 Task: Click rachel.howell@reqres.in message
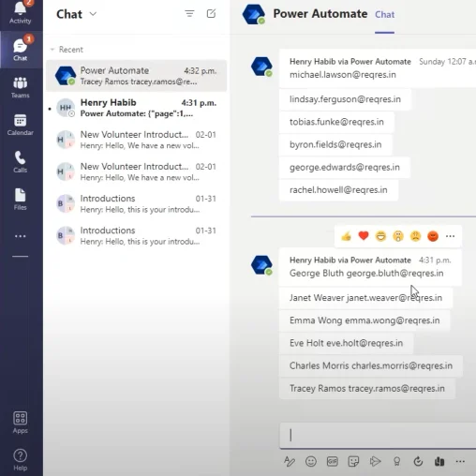[x=338, y=190]
